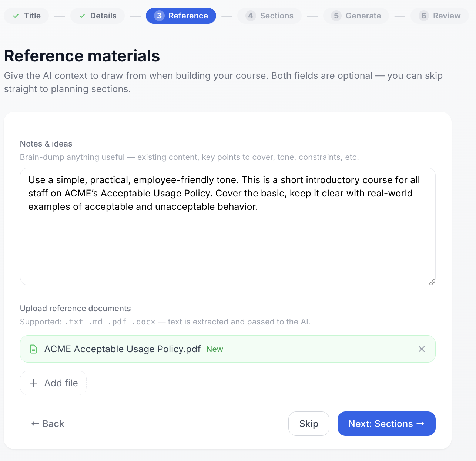Jump to the Generate step

356,16
